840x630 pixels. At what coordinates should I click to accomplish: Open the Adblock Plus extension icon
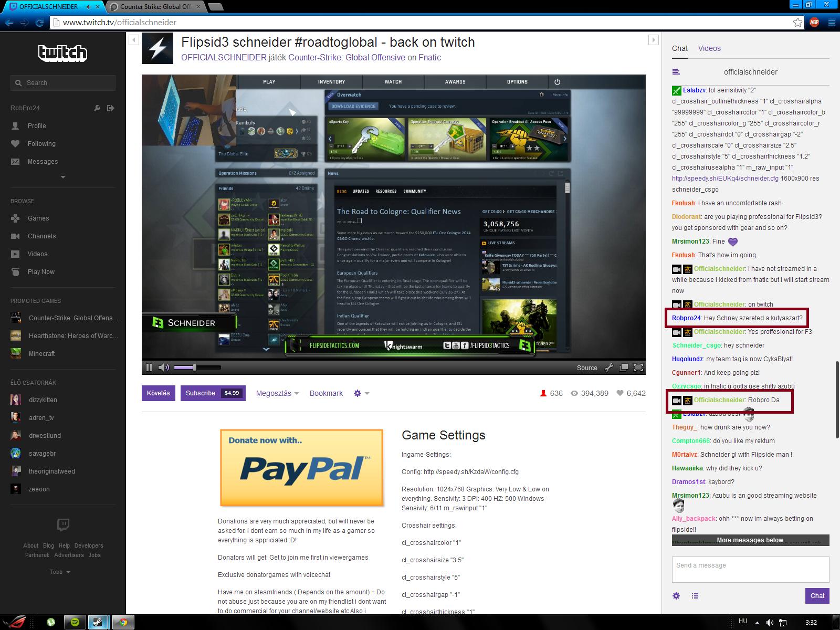click(x=814, y=23)
